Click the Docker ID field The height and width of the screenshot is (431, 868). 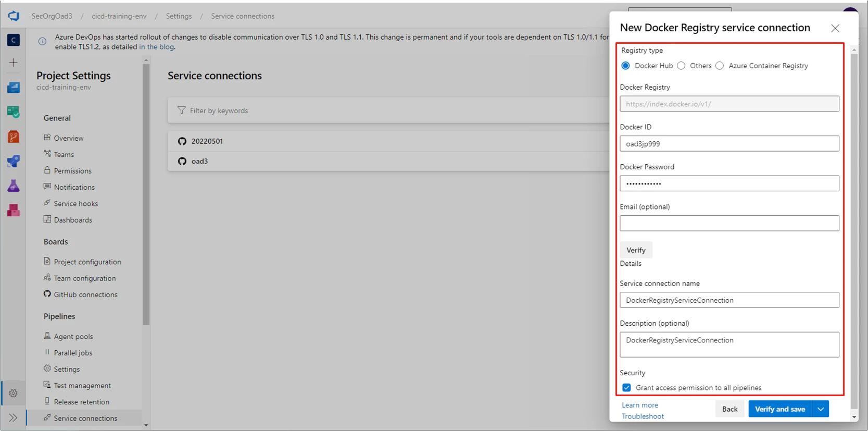click(x=729, y=144)
